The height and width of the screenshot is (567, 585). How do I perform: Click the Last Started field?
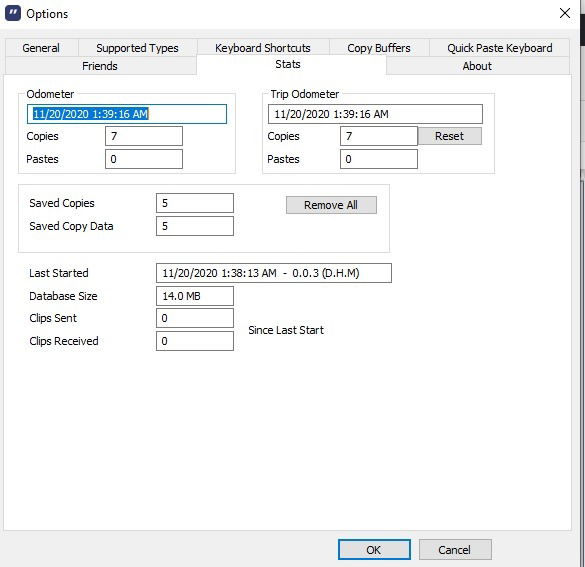click(x=274, y=273)
